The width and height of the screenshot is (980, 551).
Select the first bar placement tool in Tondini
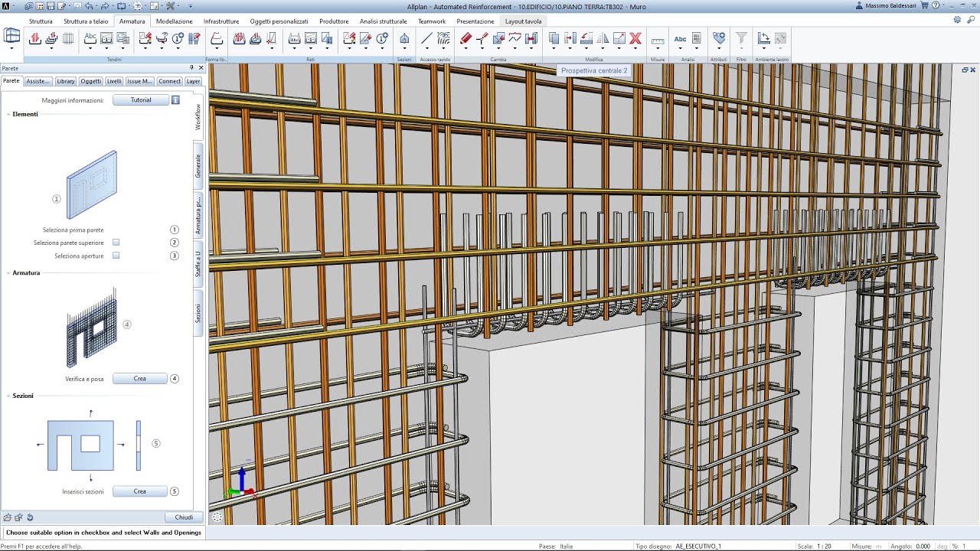coord(35,38)
